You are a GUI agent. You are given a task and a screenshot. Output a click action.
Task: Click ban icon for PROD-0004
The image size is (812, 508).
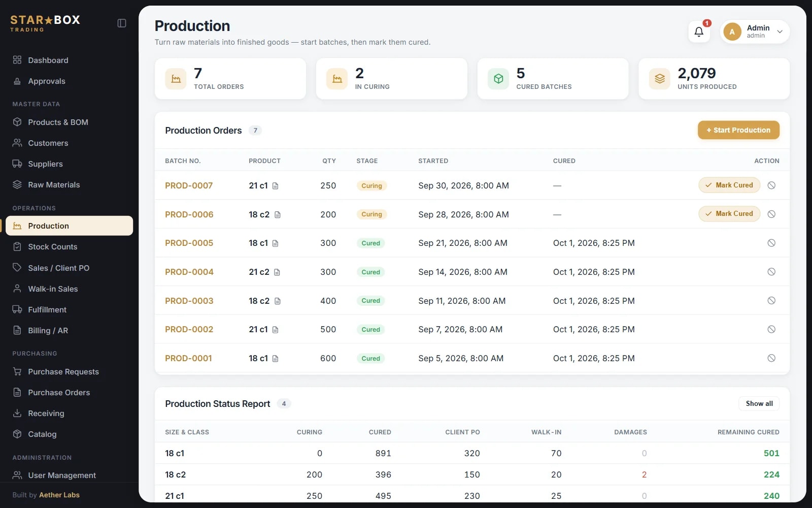[771, 272]
